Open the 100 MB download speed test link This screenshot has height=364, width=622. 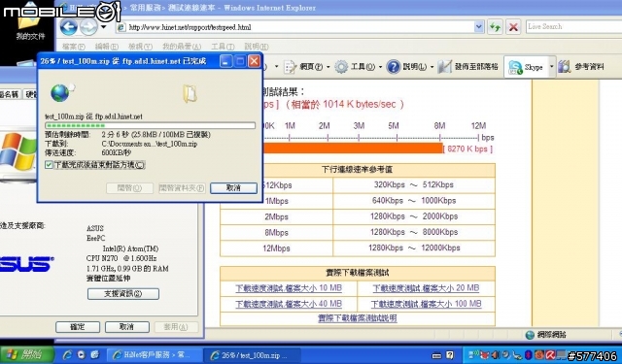tap(426, 304)
